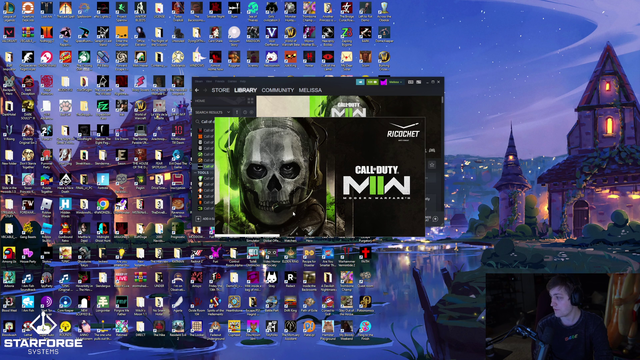Open the Games menu in Steam
This screenshot has height=360, width=640.
(232, 81)
